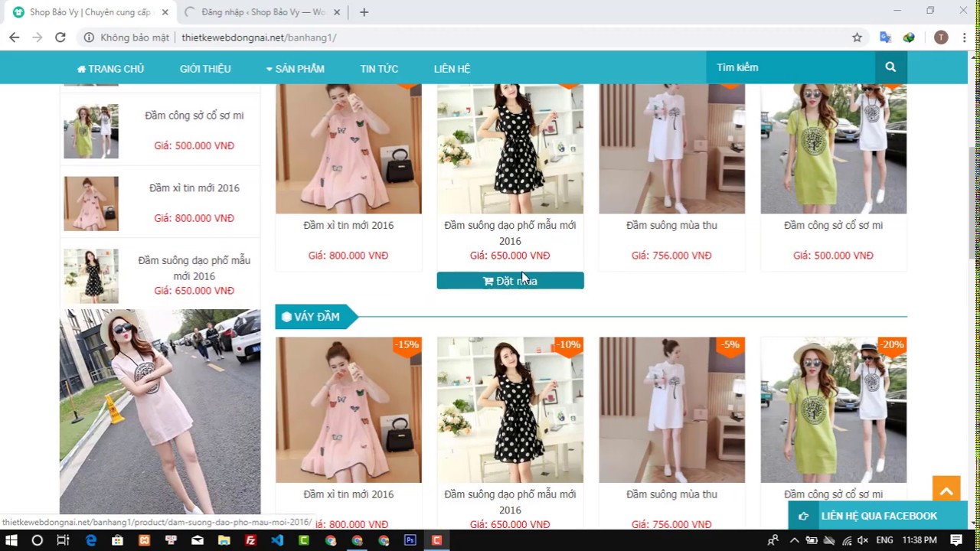Open sidebar link Đầm công sở cổ sơ mi
Screen dimensions: 980x551
(194, 116)
